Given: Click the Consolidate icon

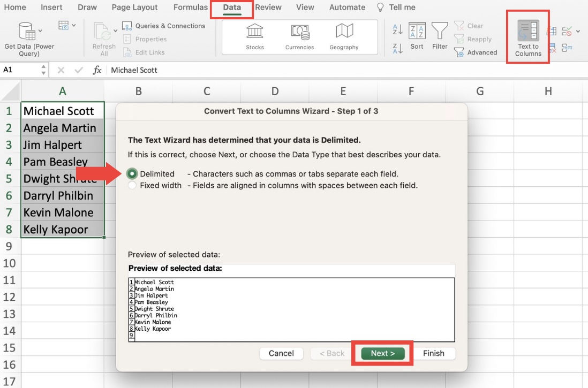Looking at the screenshot, I should 567,48.
